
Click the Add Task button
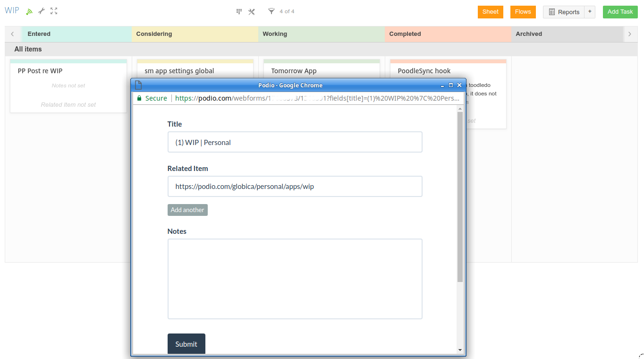620,12
